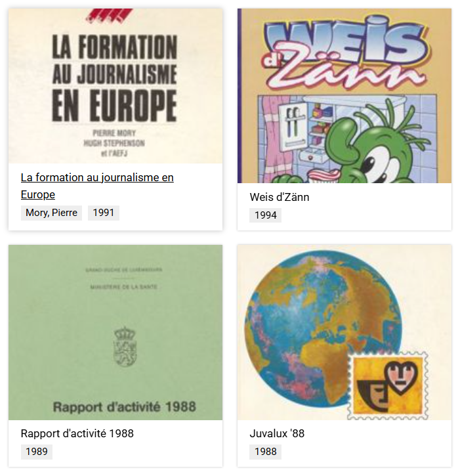The width and height of the screenshot is (458, 476).
Task: Click the Ministère de la Santé header text
Action: (x=124, y=287)
